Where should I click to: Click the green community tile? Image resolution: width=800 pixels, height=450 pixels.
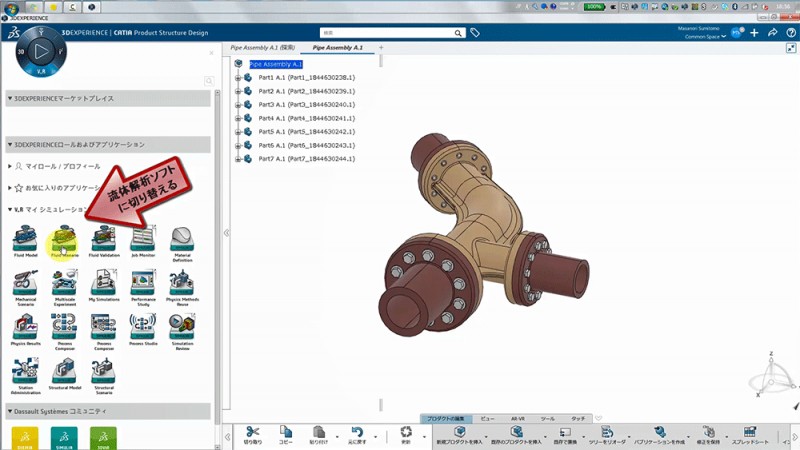point(103,438)
